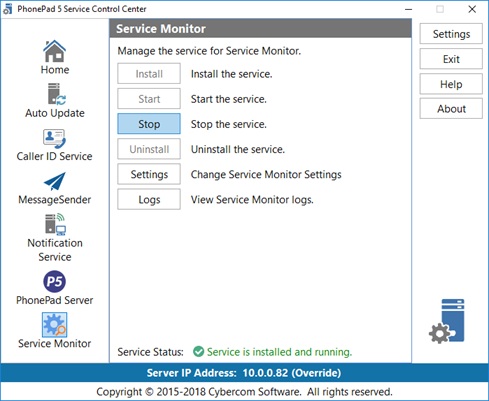This screenshot has height=401, width=489.
Task: Click the Server IP Address 10.0.0.82 bar
Action: coord(244,373)
